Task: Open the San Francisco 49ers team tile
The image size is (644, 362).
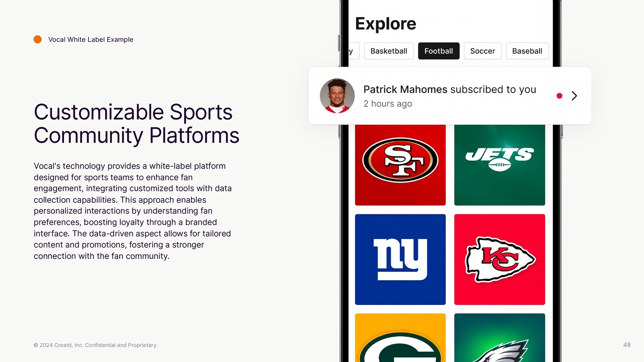Action: click(x=400, y=165)
